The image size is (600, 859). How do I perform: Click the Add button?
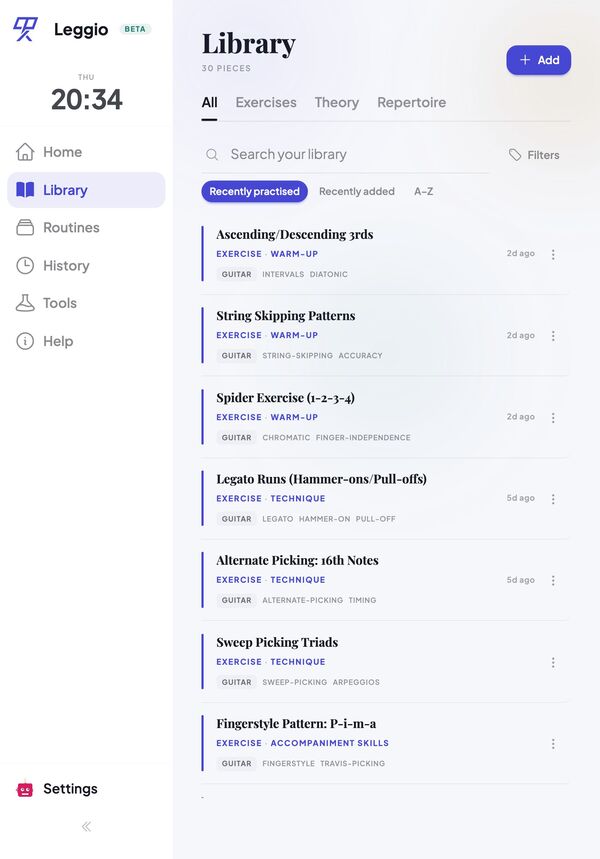pos(539,60)
